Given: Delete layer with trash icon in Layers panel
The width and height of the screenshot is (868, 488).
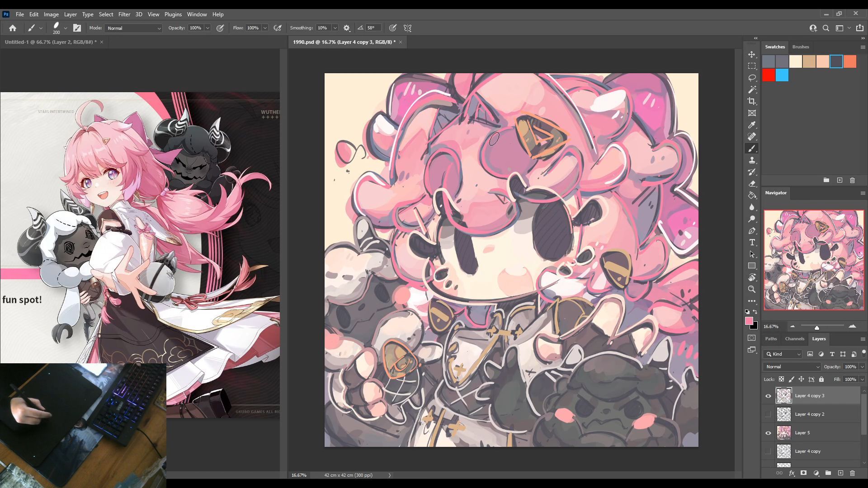Looking at the screenshot, I should [x=852, y=473].
